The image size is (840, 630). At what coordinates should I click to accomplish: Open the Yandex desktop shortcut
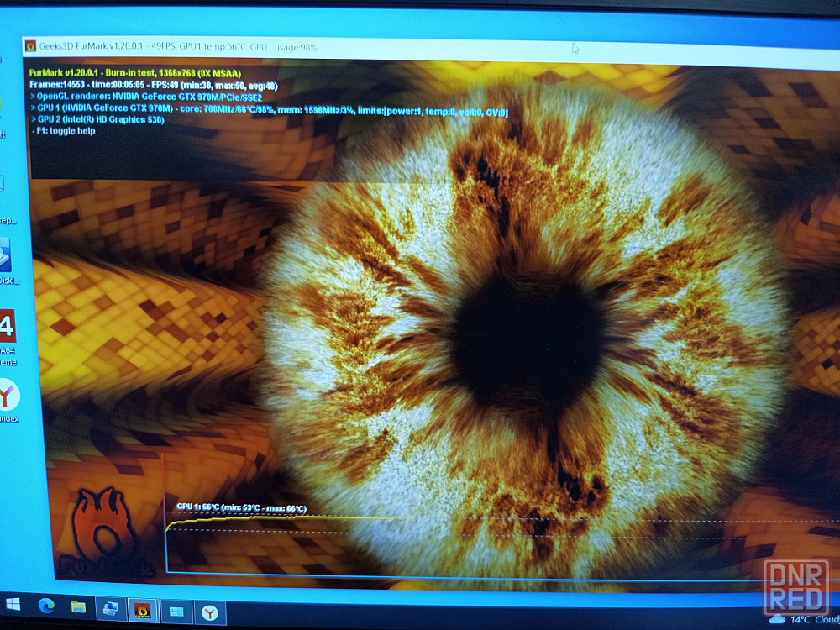tap(9, 400)
